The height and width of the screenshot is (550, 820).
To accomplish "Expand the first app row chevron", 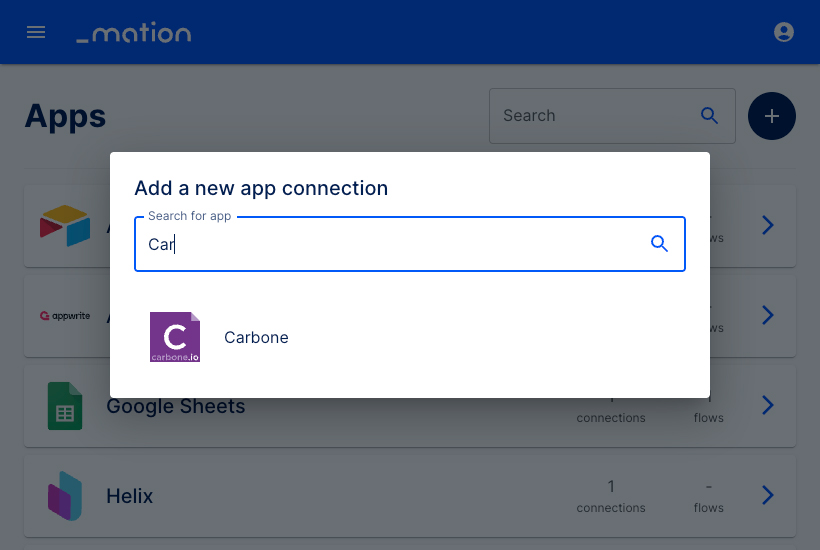I will coord(767,225).
